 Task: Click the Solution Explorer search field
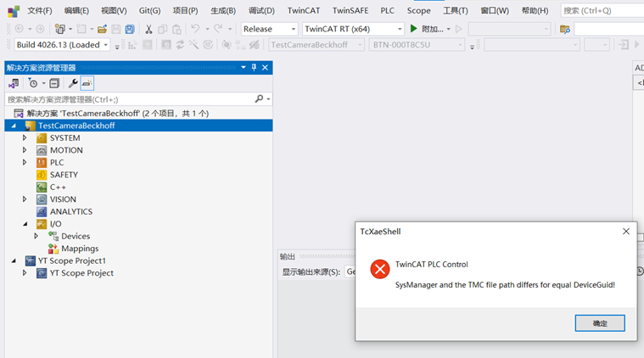(x=127, y=99)
